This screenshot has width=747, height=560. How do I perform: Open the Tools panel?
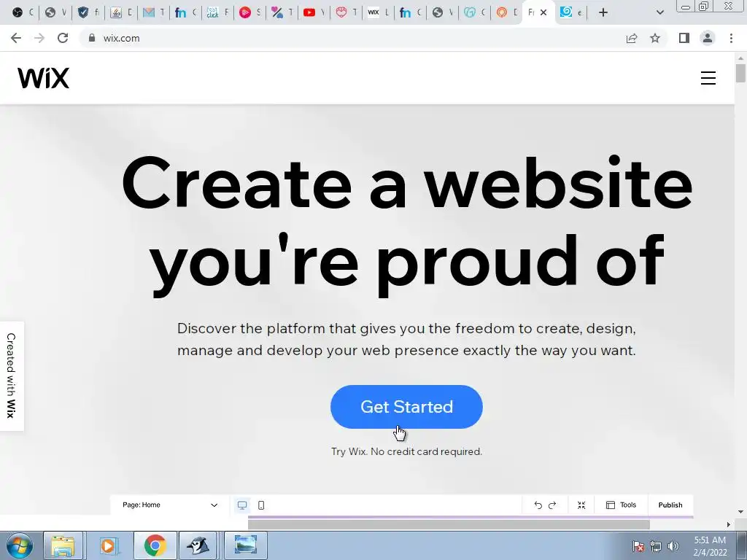621,505
